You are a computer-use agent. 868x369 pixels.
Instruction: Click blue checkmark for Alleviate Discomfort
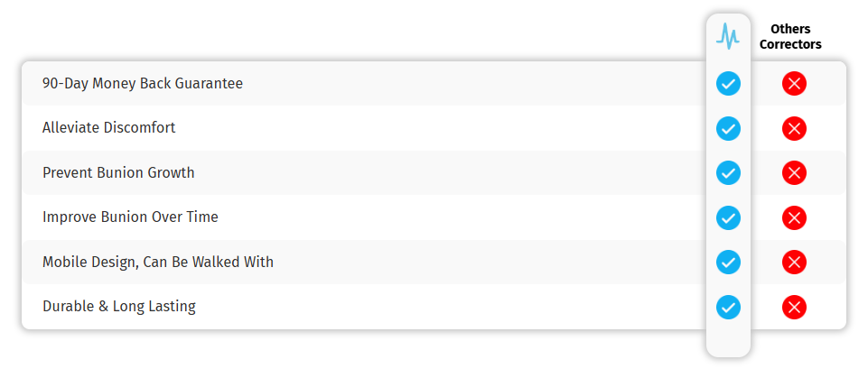tap(728, 128)
